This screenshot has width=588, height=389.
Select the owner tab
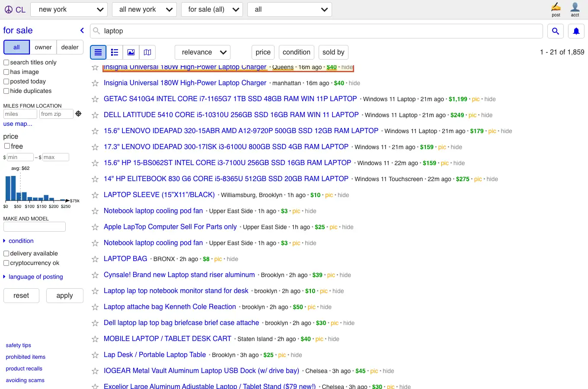pos(43,47)
